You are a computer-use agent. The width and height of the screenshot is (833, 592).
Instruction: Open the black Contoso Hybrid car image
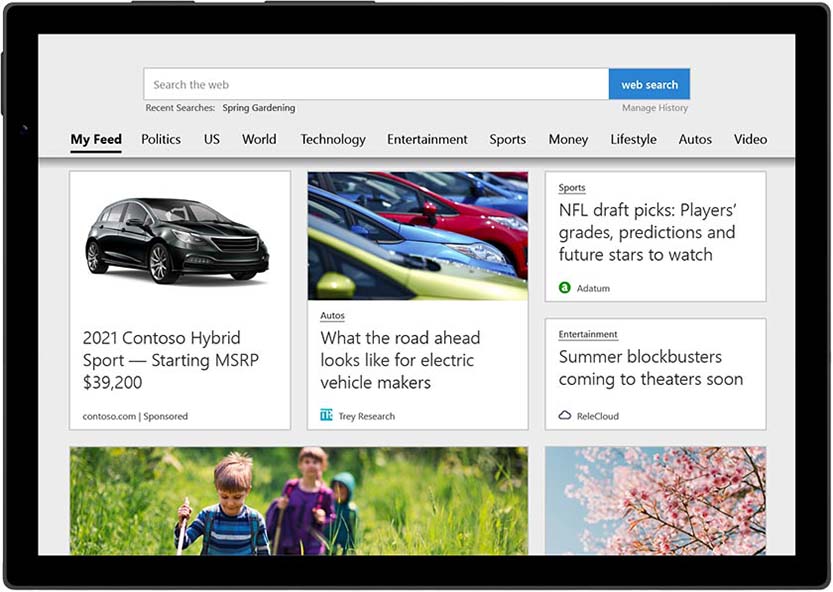tap(178, 238)
